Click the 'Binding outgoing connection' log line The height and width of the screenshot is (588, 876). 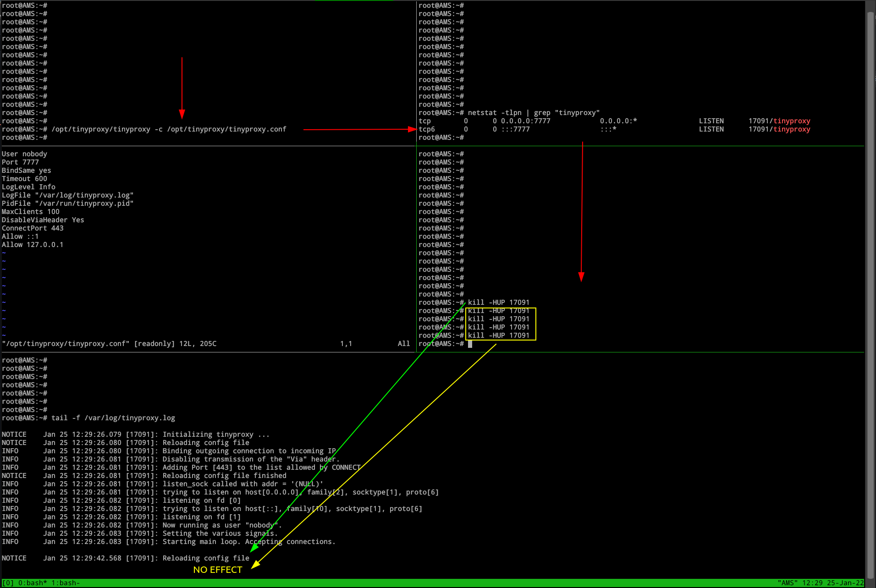(169, 451)
